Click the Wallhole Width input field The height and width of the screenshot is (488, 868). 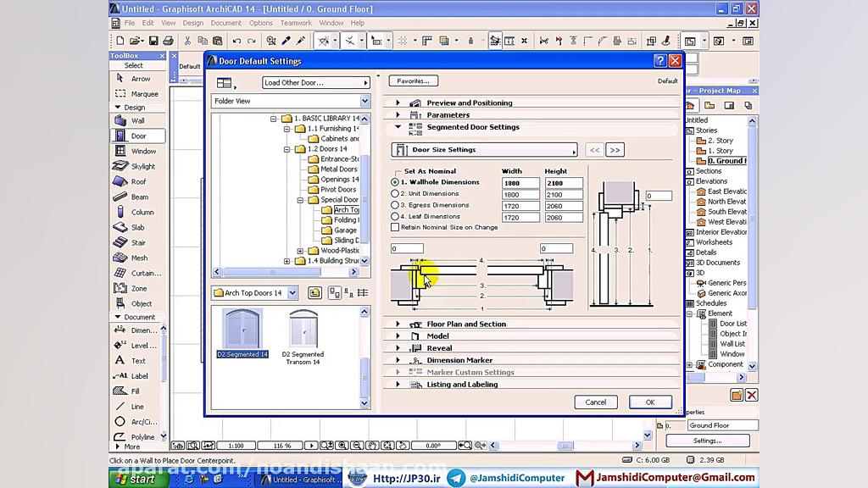[x=520, y=183]
